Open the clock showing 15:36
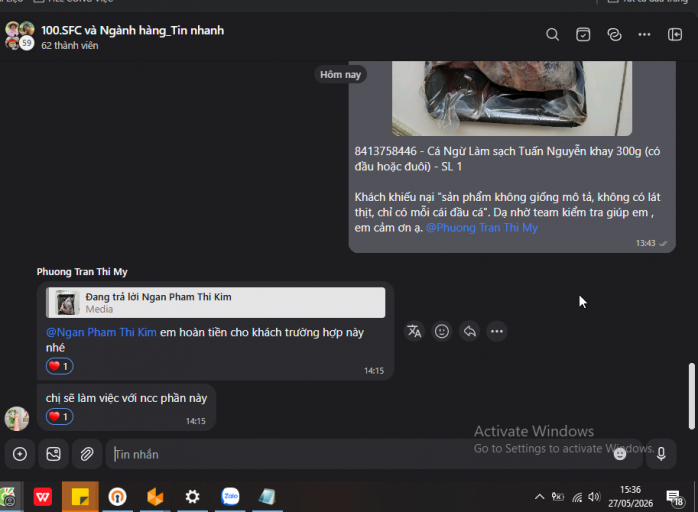Image resolution: width=698 pixels, height=512 pixels. [x=630, y=496]
